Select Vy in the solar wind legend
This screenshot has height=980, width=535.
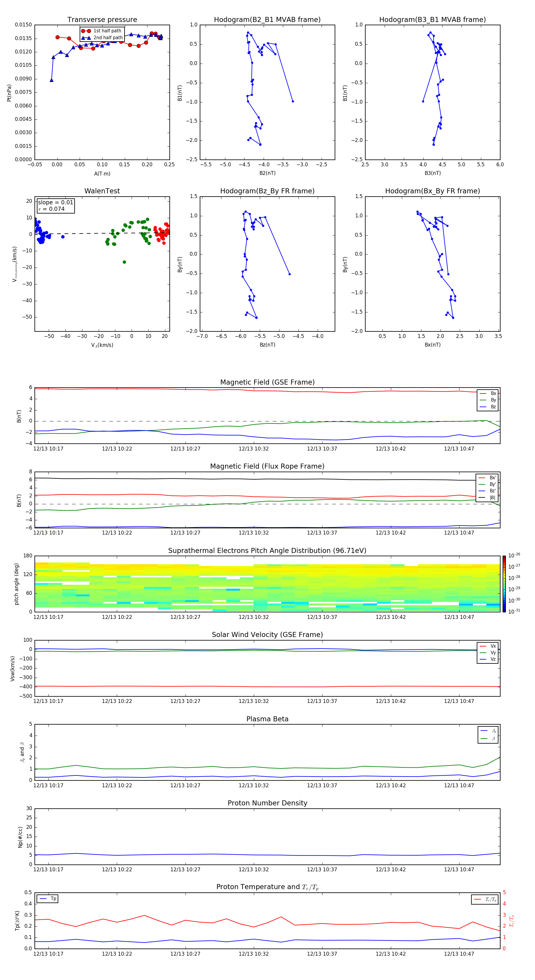(x=488, y=653)
